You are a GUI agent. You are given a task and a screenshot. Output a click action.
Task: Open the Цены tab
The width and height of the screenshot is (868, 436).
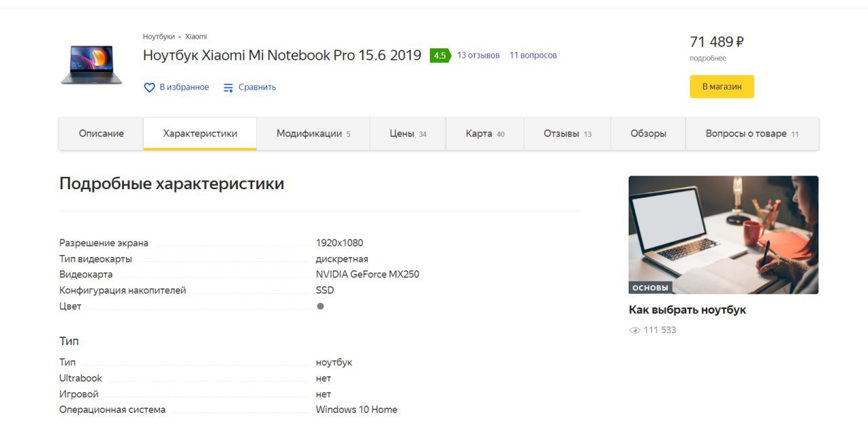coord(408,134)
